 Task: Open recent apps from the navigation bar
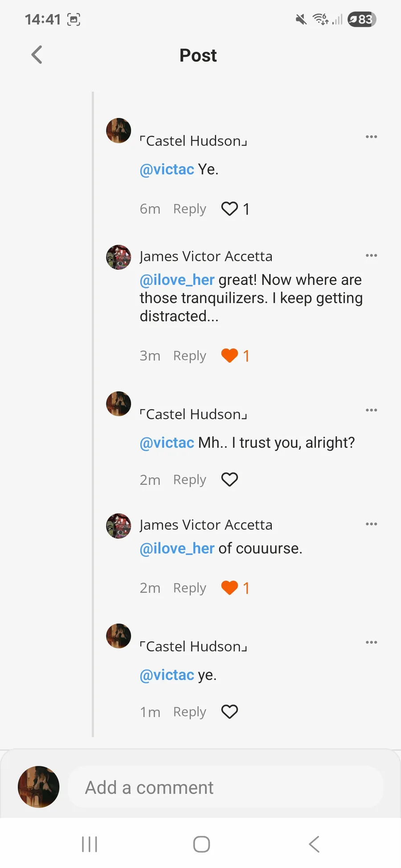[x=90, y=844]
